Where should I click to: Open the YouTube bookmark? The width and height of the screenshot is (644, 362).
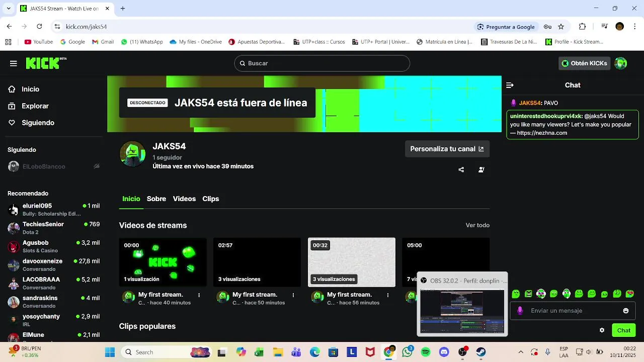39,42
